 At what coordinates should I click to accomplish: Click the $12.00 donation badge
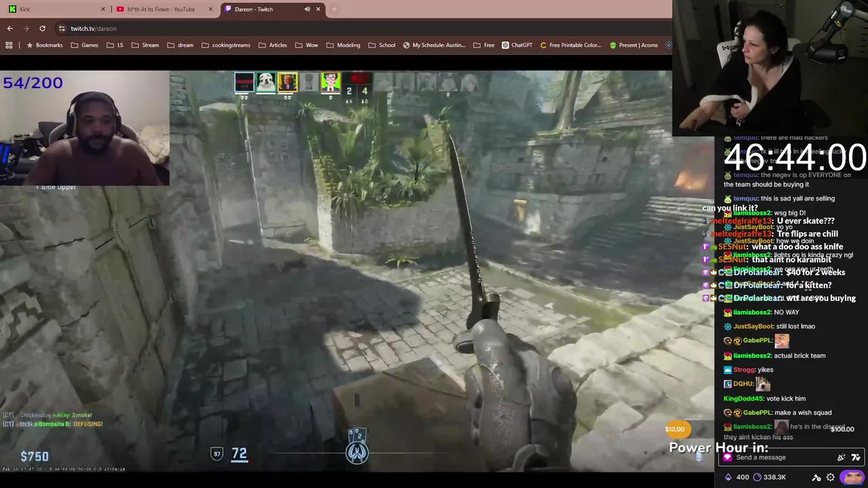pos(675,429)
